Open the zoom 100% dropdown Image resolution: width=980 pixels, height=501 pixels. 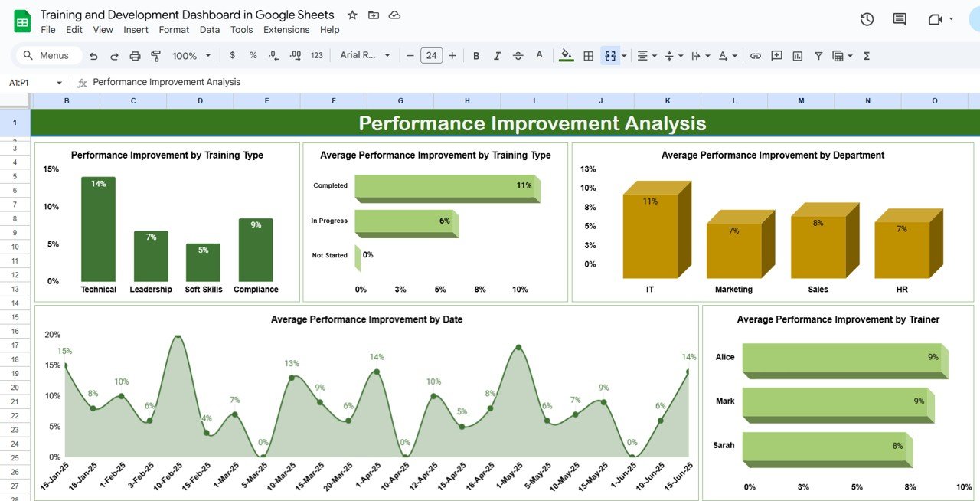191,56
